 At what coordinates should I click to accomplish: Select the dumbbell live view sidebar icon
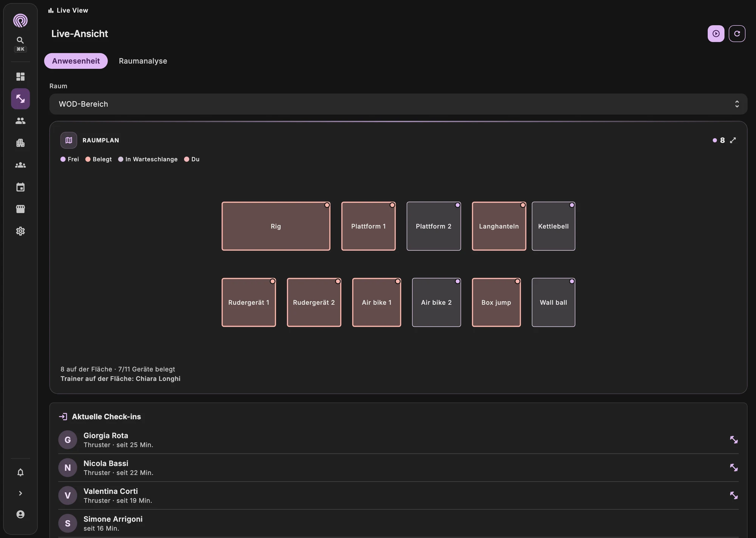pos(20,99)
